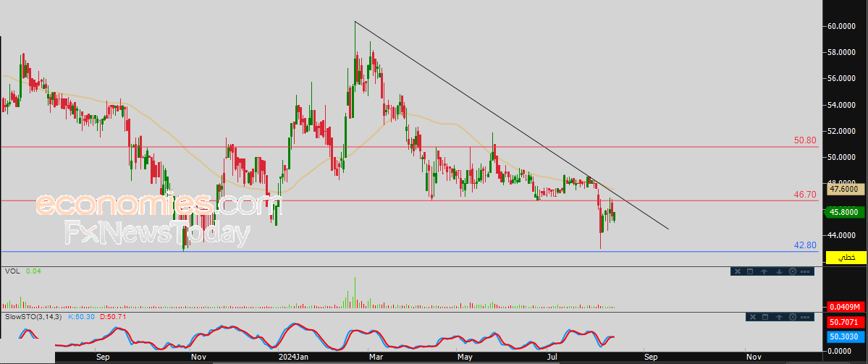Move the VOL panel down
The width and height of the screenshot is (868, 364).
pyautogui.click(x=778, y=271)
